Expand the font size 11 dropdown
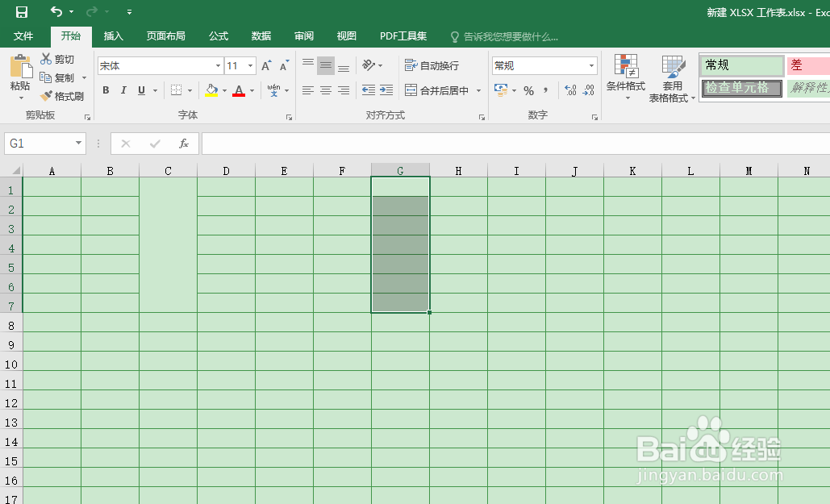 tap(250, 65)
